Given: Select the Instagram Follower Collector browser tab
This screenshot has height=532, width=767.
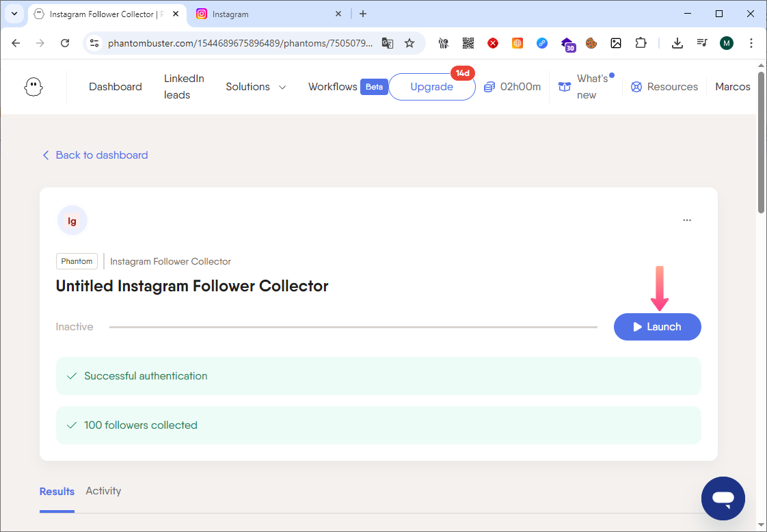Looking at the screenshot, I should point(107,14).
